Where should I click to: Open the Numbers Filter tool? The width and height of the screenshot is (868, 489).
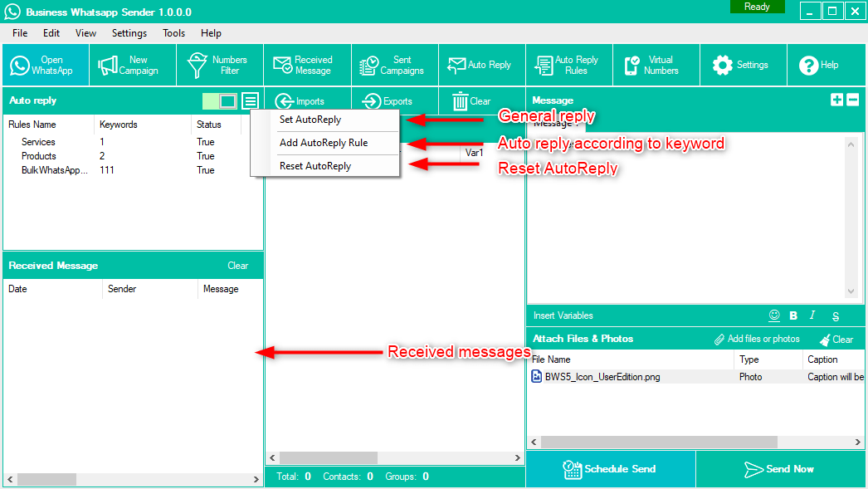219,65
